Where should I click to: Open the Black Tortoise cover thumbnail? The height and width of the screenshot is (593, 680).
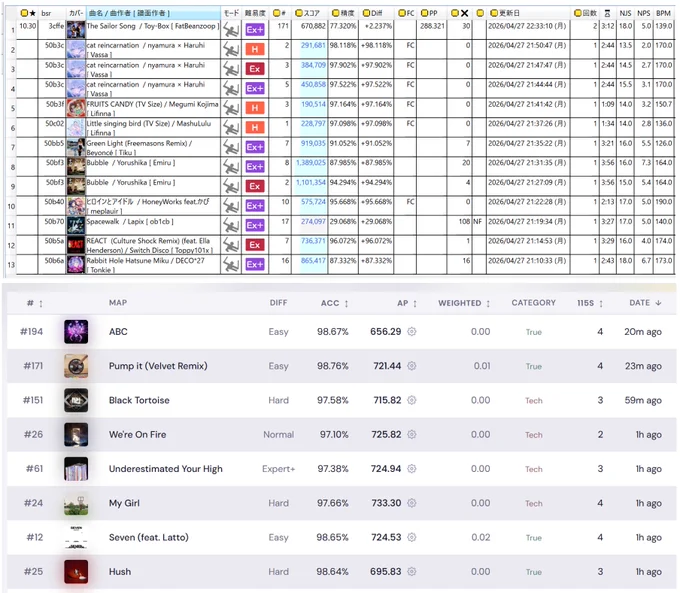76,400
